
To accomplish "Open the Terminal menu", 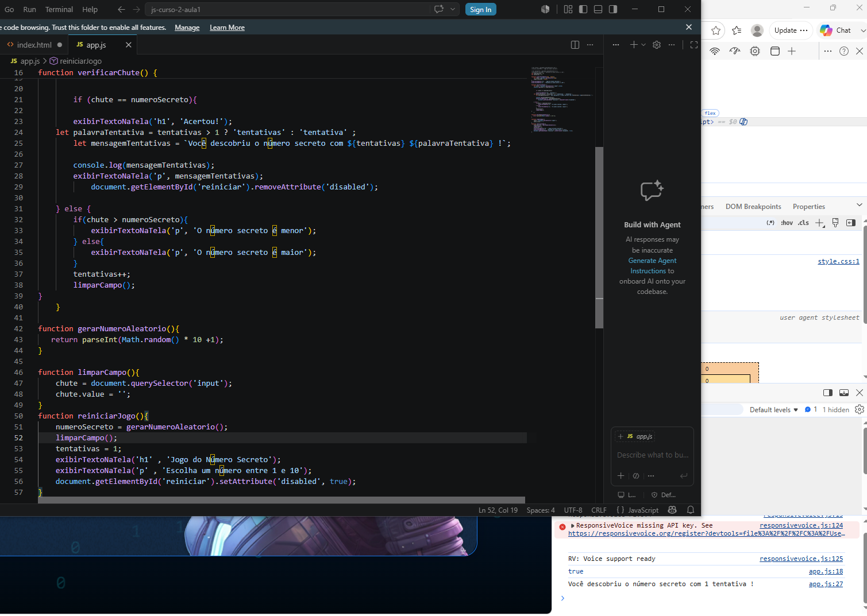I will (x=59, y=9).
